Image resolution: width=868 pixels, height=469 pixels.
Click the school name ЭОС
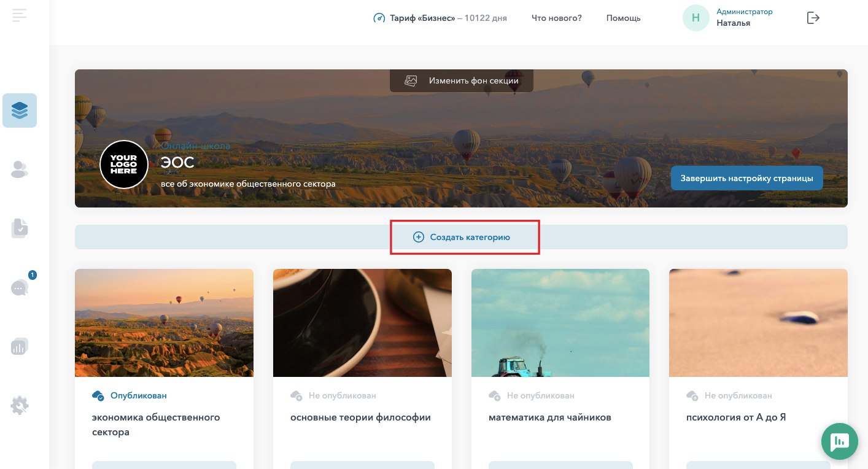point(177,163)
